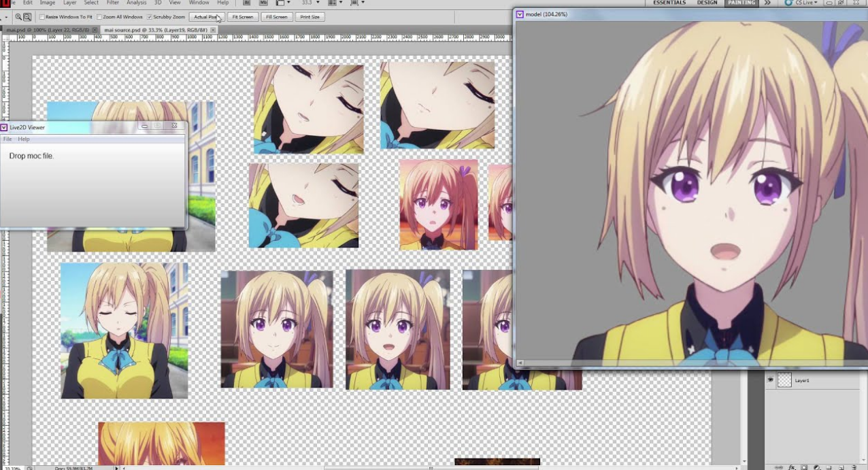868x470 pixels.
Task: Open the Window menu
Action: click(199, 3)
